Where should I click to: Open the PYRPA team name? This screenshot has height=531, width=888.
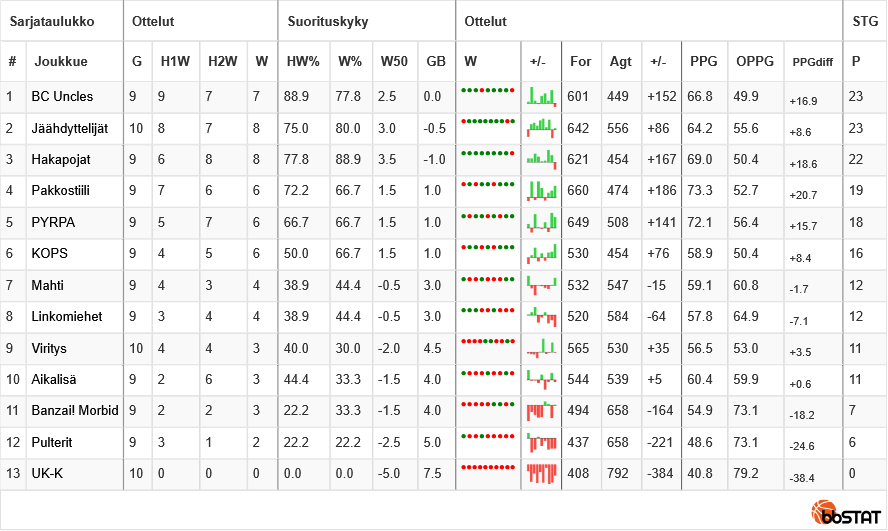coord(53,223)
